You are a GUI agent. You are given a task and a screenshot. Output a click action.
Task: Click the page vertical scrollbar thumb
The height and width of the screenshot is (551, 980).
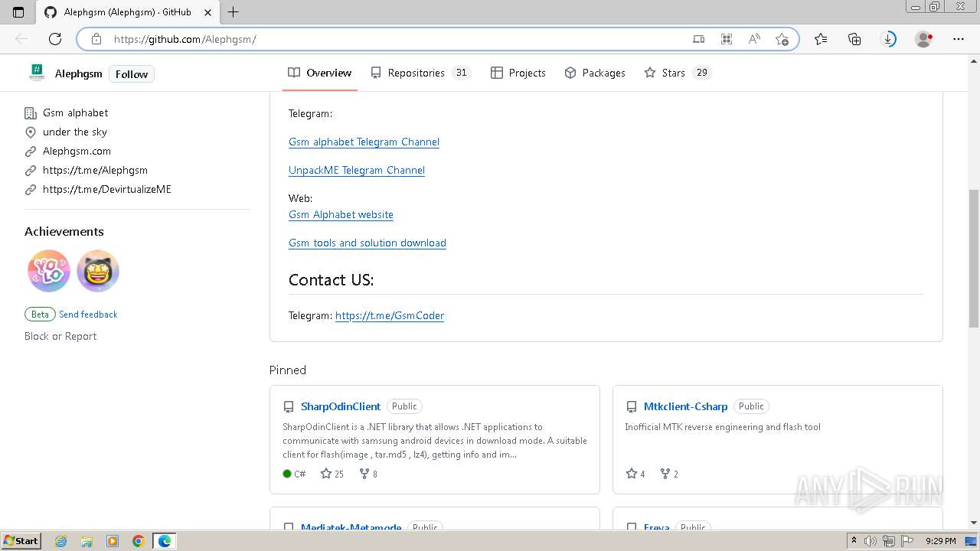pyautogui.click(x=974, y=259)
